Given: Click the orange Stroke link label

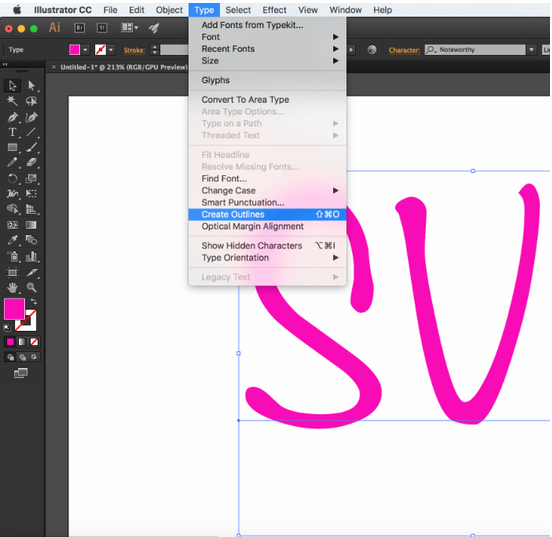Looking at the screenshot, I should [134, 50].
